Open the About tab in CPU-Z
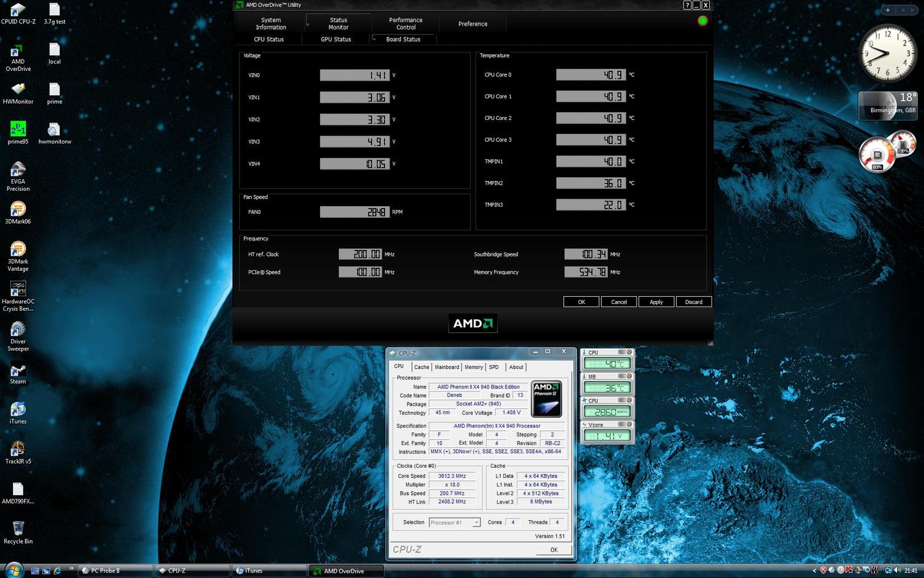Viewport: 924px width, 578px height. click(516, 367)
